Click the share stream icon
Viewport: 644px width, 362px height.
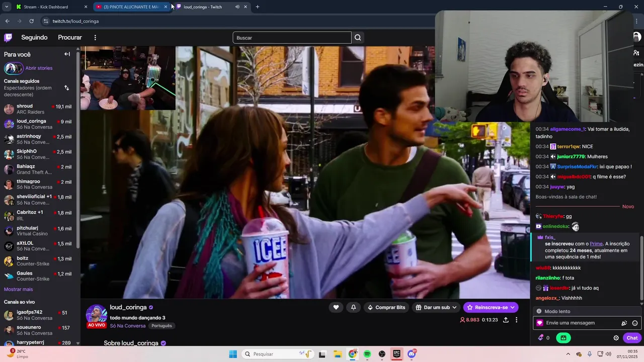[x=506, y=320]
